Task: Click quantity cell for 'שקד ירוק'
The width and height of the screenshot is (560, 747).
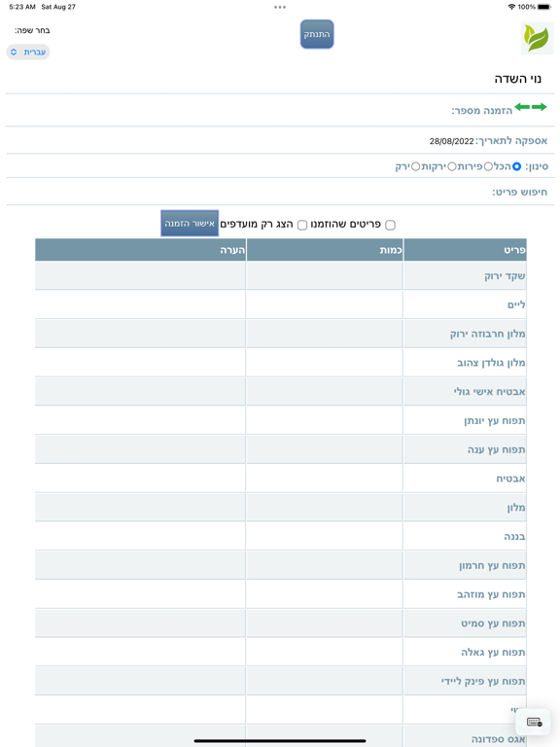Action: coord(325,275)
